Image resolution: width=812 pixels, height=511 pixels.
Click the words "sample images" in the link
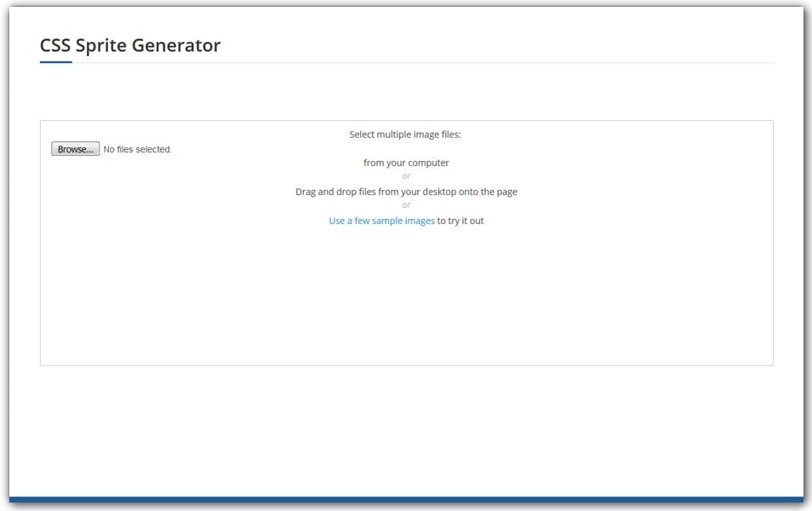(403, 221)
